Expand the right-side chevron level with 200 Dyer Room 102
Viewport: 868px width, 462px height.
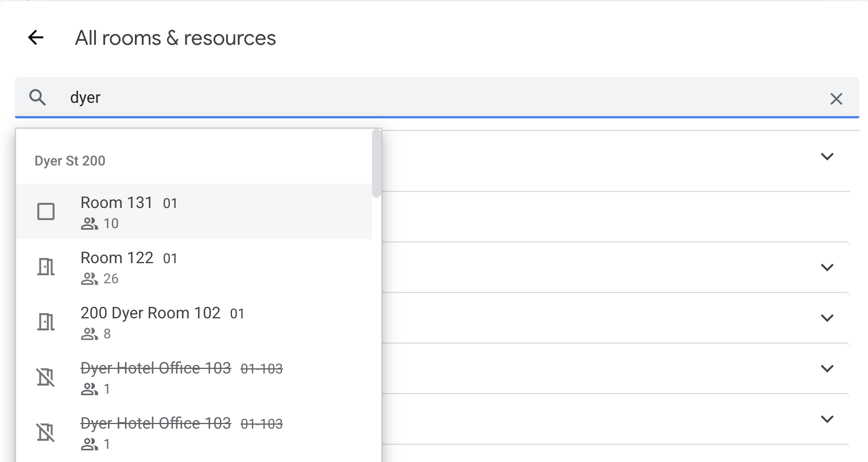click(x=827, y=318)
